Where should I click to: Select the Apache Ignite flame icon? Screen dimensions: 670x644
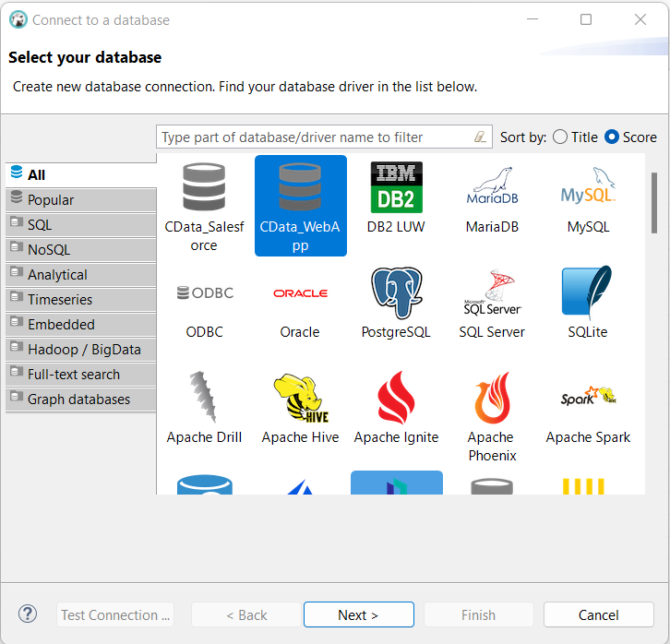396,399
